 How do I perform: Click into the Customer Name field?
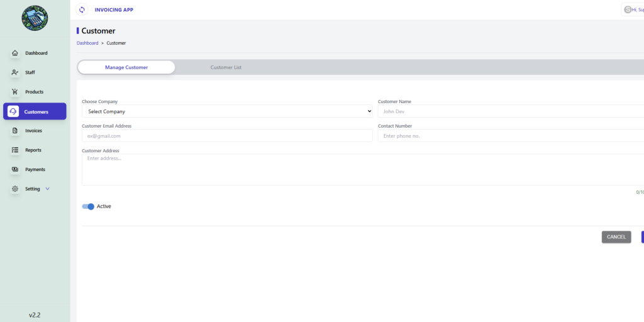[509, 111]
